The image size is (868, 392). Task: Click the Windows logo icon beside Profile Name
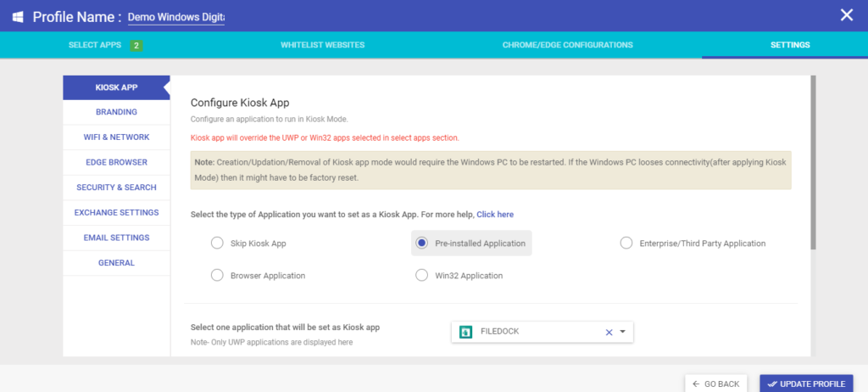[18, 17]
